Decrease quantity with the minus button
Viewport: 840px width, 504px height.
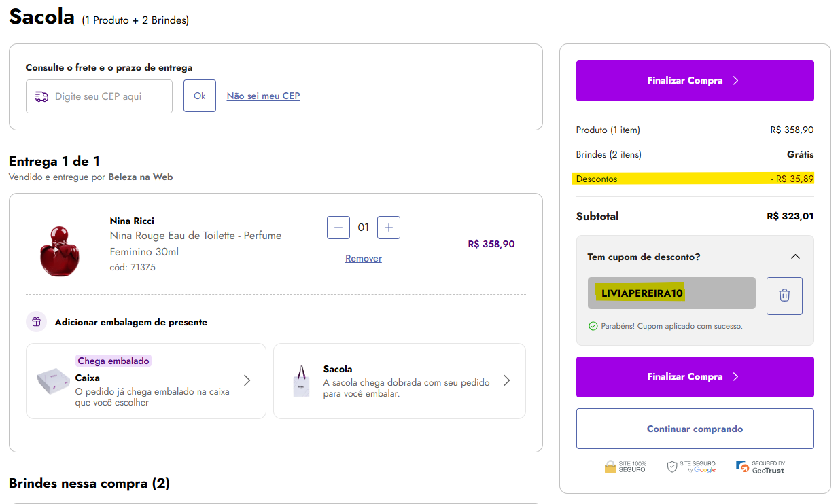pyautogui.click(x=338, y=228)
